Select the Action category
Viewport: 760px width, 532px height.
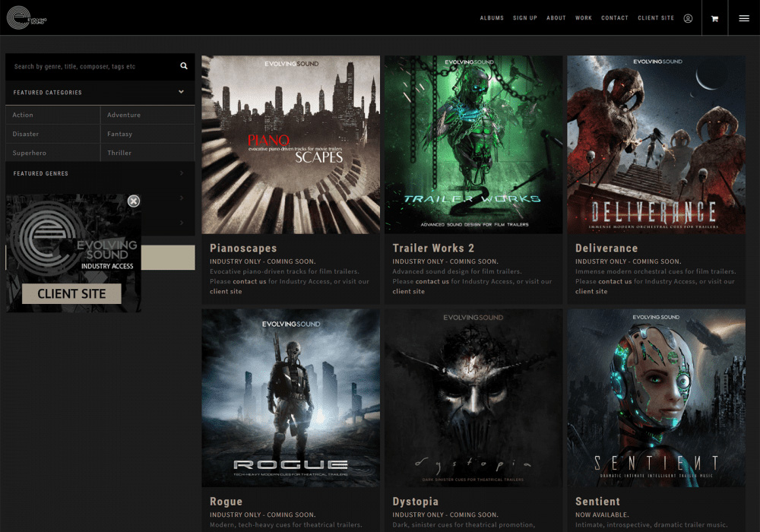point(53,115)
